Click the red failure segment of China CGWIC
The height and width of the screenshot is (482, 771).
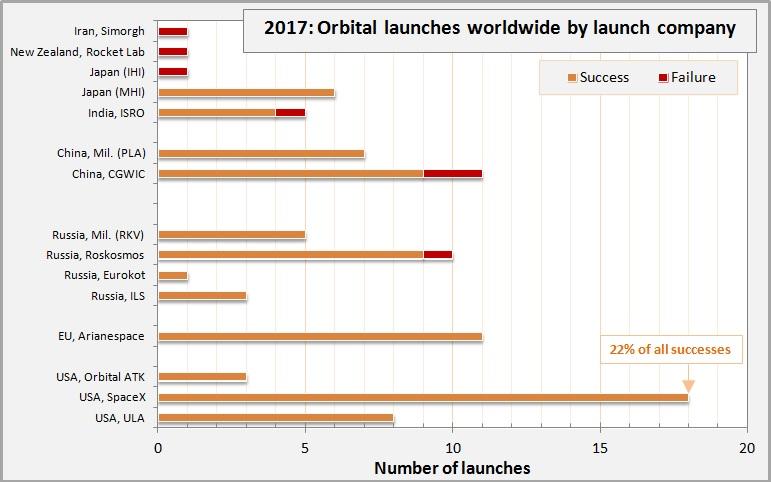(452, 174)
